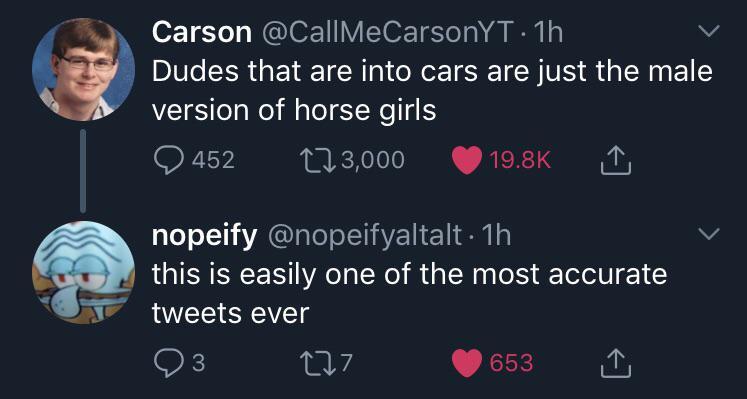747x399 pixels.
Task: Open nopeify's Squidward profile picture
Action: [83, 272]
